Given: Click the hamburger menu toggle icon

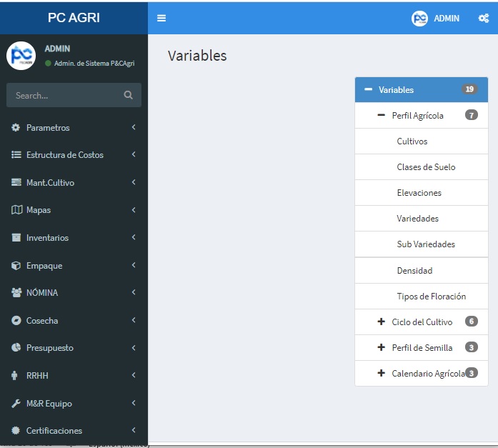Looking at the screenshot, I should [161, 18].
